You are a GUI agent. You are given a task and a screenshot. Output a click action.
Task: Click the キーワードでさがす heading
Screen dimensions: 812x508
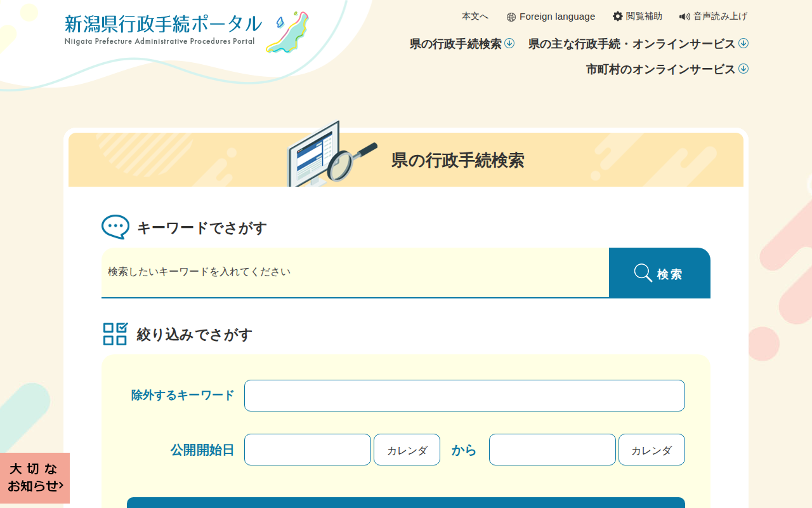202,228
